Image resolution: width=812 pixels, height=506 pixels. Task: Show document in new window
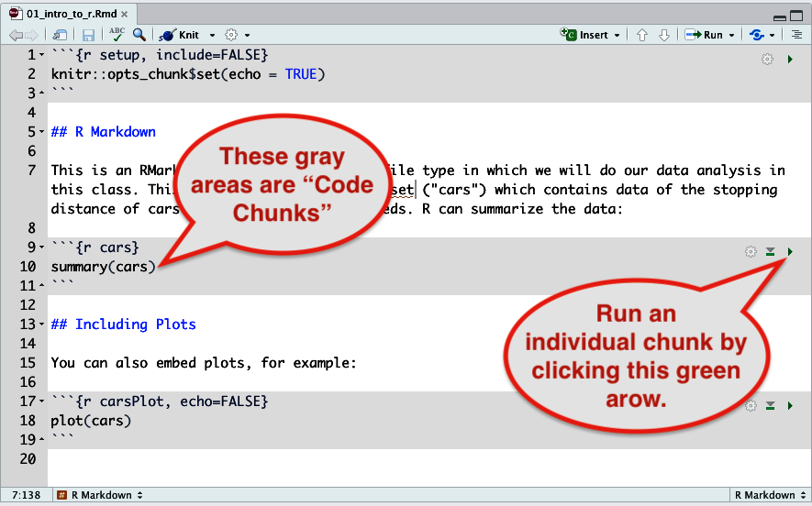(60, 35)
